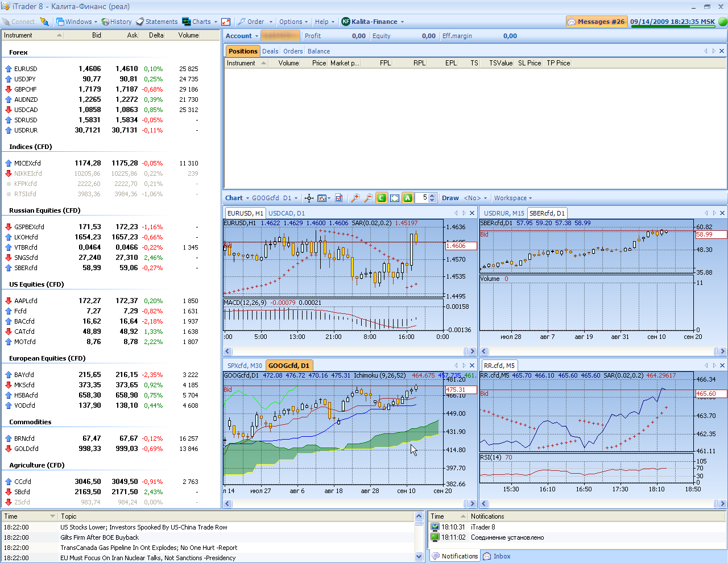Select the SBERcfd, D1 chart tab

547,213
